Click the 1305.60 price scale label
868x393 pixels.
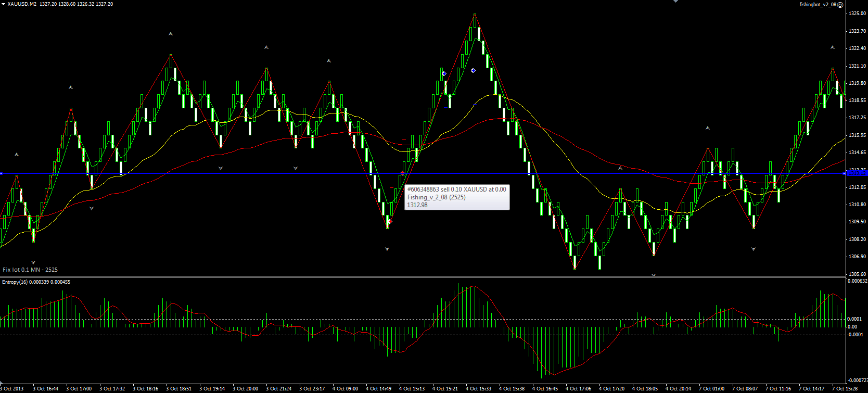857,274
